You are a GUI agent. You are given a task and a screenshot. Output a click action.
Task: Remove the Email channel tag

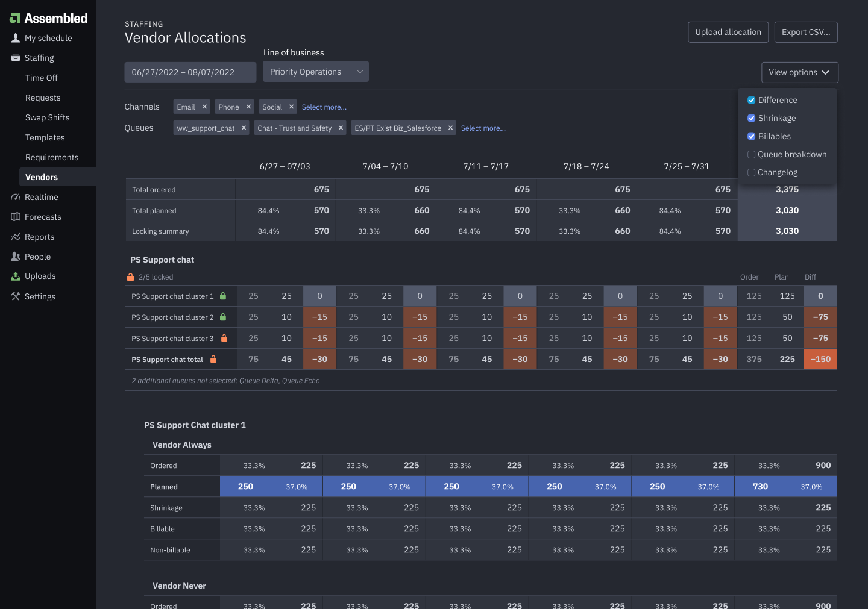click(204, 107)
